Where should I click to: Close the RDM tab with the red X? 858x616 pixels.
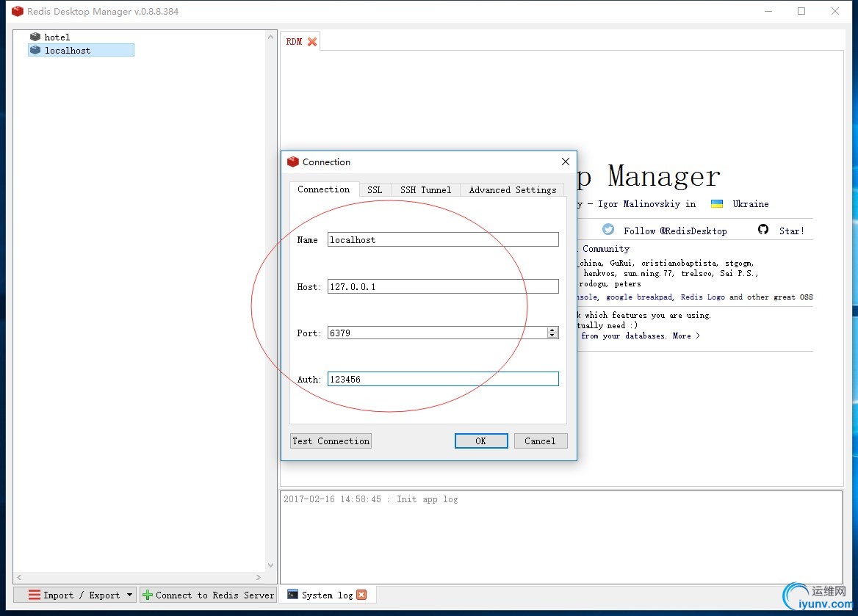click(312, 42)
